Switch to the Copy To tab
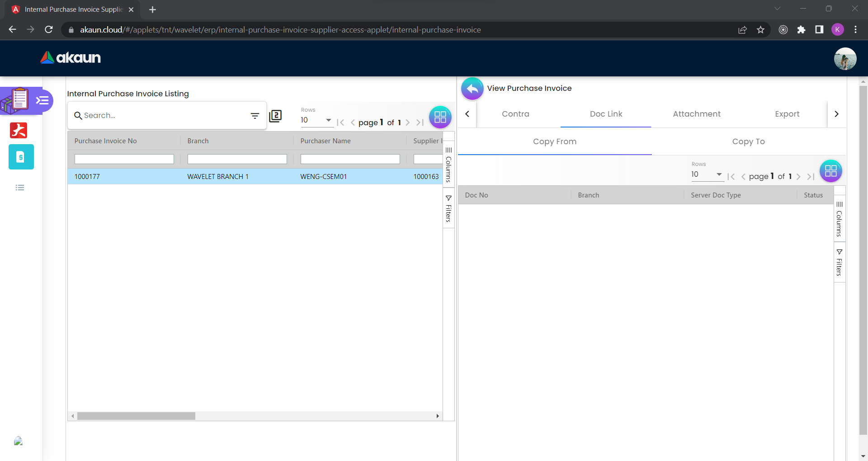Screen dimensions: 868x461 tap(748, 141)
